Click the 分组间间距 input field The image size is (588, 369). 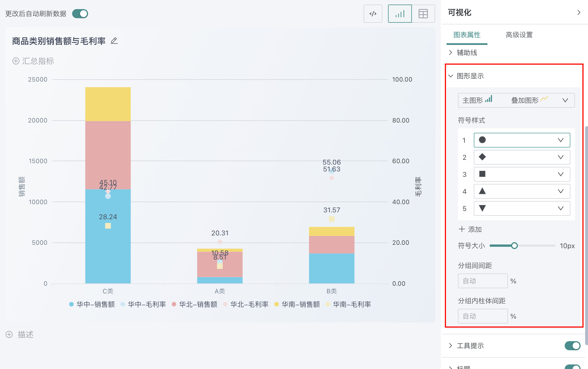482,281
